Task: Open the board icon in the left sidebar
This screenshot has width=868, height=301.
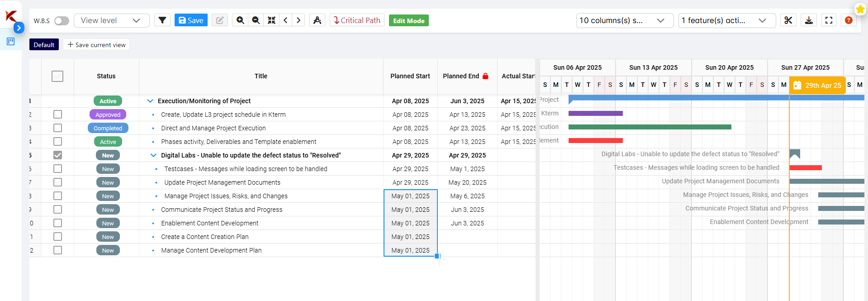Action: 11,42
